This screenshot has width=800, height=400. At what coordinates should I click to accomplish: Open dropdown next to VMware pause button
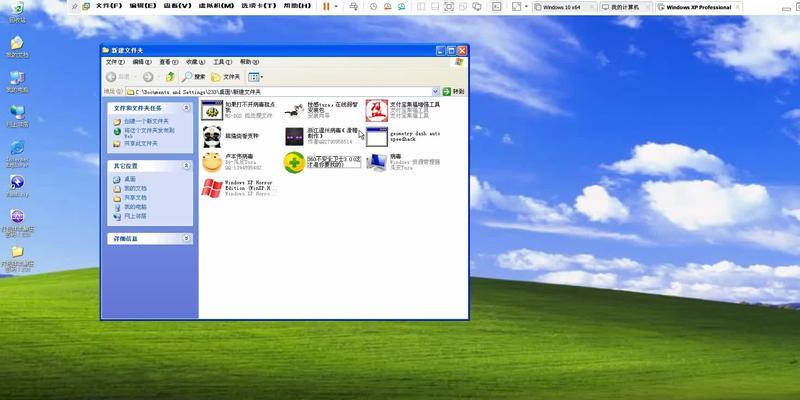tap(336, 7)
